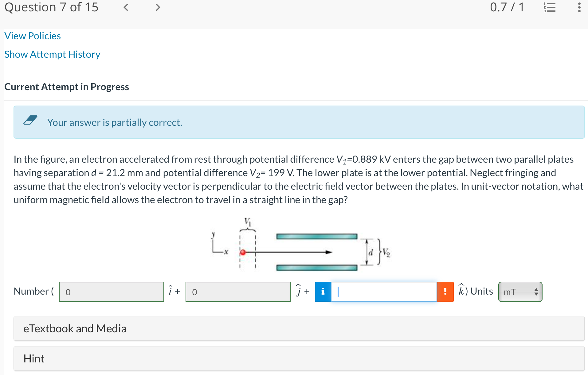Open View Policies
588x375 pixels.
click(x=32, y=36)
